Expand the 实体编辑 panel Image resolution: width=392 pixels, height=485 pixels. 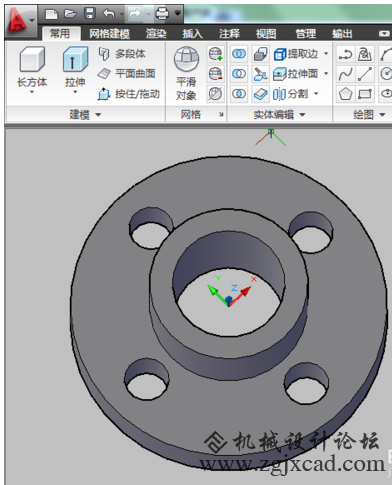point(279,115)
